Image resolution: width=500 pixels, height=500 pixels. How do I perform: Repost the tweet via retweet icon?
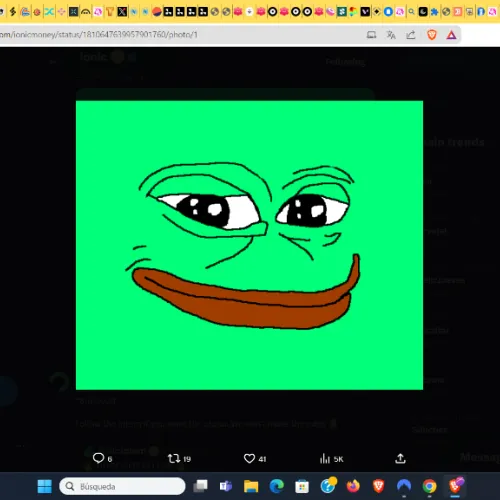174,459
